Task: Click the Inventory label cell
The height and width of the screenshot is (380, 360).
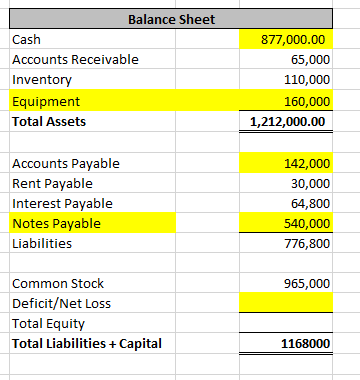Action: [92, 79]
